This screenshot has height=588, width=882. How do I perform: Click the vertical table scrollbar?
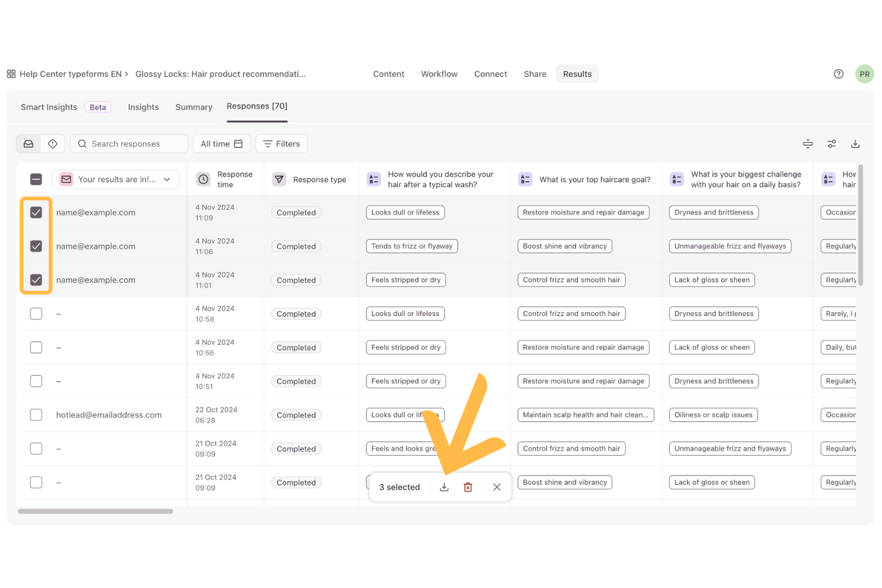[x=860, y=226]
